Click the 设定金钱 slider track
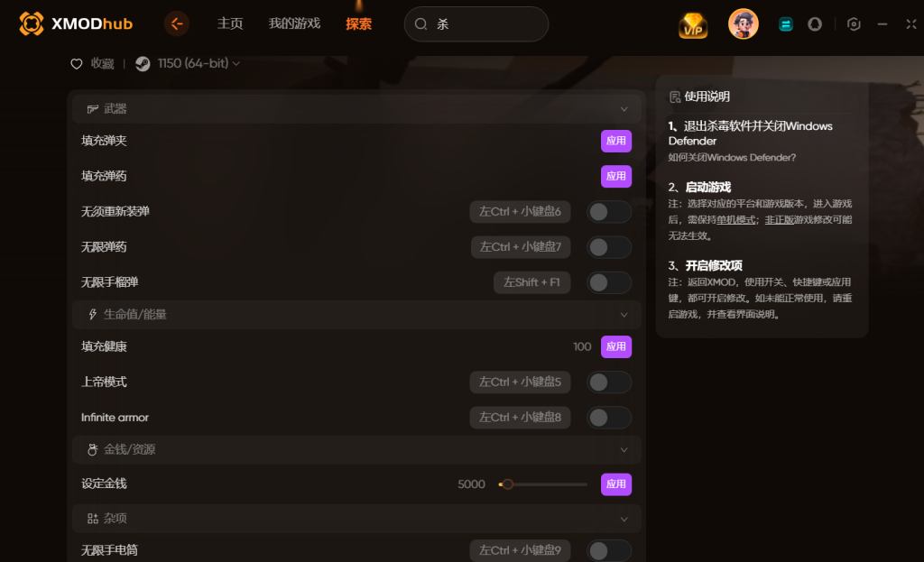 (x=542, y=484)
